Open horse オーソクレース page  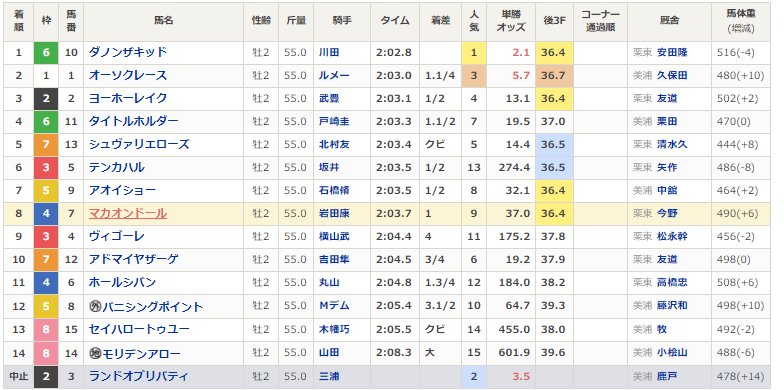[x=128, y=76]
